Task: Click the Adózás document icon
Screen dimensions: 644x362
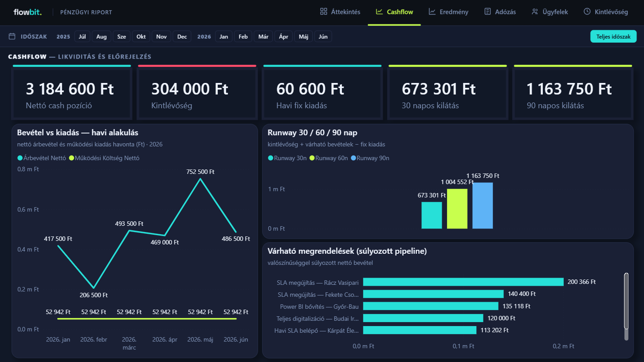Action: point(487,12)
